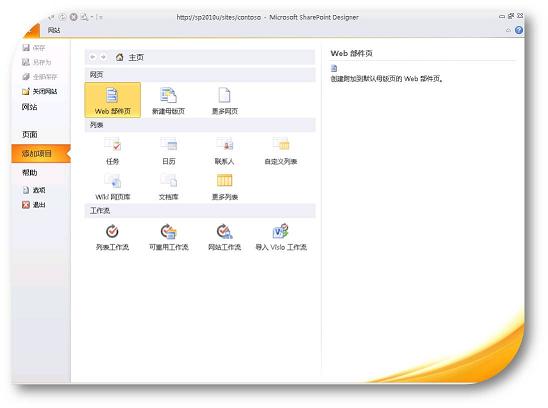Click the preview in browser icon in title bar
Viewport: 548px width, 408px height.
(84, 17)
